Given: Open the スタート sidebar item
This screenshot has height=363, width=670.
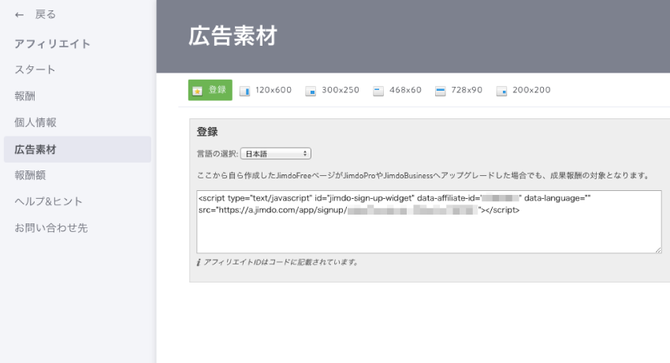Looking at the screenshot, I should click(35, 70).
